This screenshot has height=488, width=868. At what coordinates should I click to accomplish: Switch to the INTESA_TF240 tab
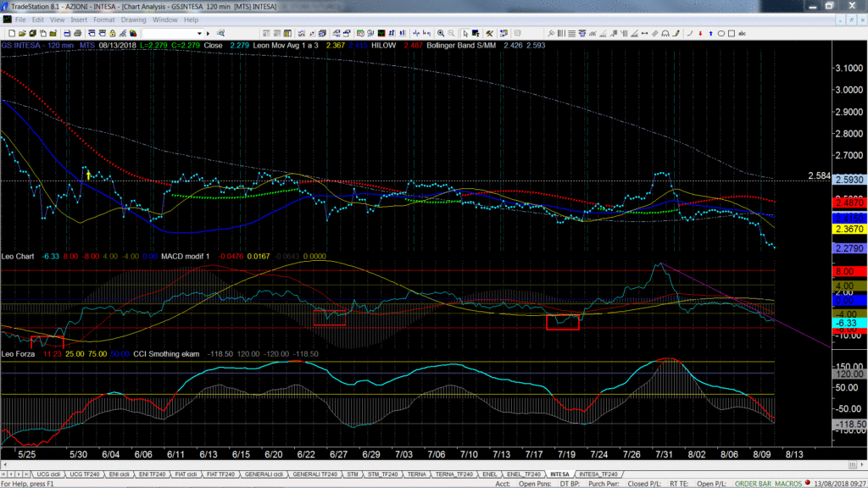(598, 474)
